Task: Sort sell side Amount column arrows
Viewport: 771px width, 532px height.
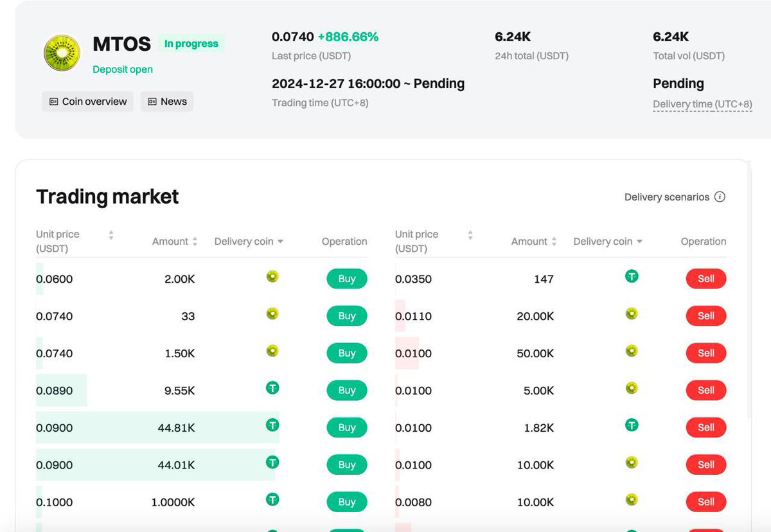Action: [x=554, y=242]
